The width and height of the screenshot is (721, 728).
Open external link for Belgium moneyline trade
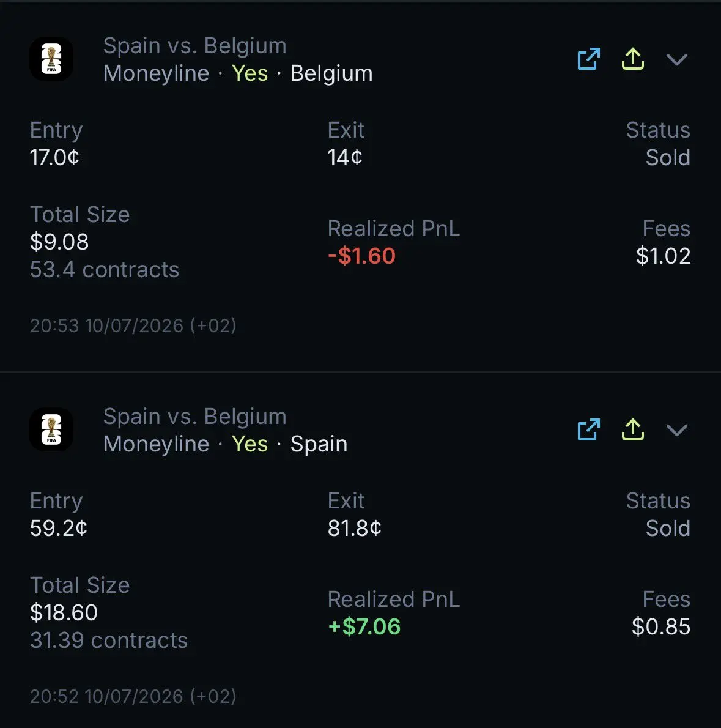[589, 59]
